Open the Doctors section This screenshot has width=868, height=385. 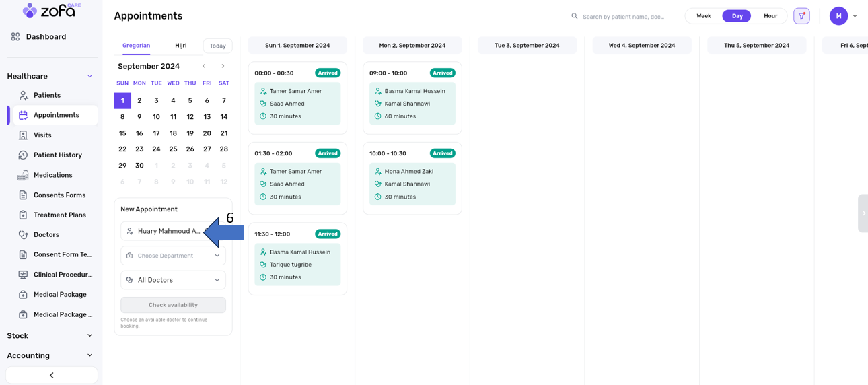(x=46, y=235)
